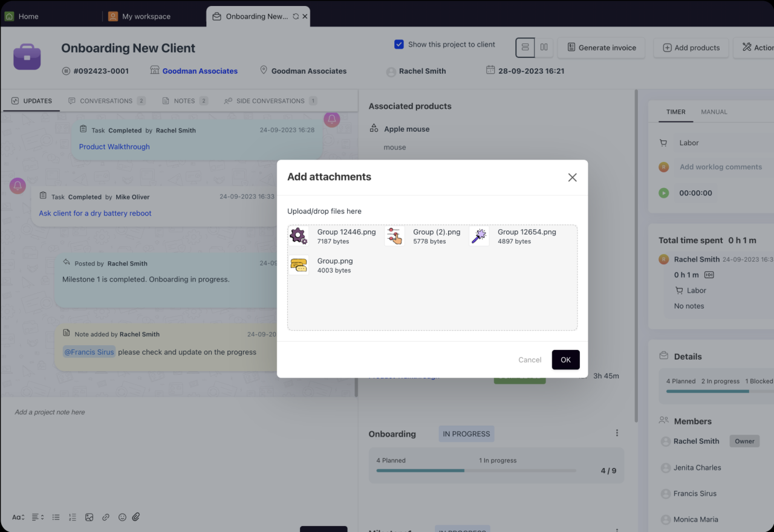Start the timer with green play icon
Image resolution: width=774 pixels, height=532 pixels.
(x=664, y=193)
